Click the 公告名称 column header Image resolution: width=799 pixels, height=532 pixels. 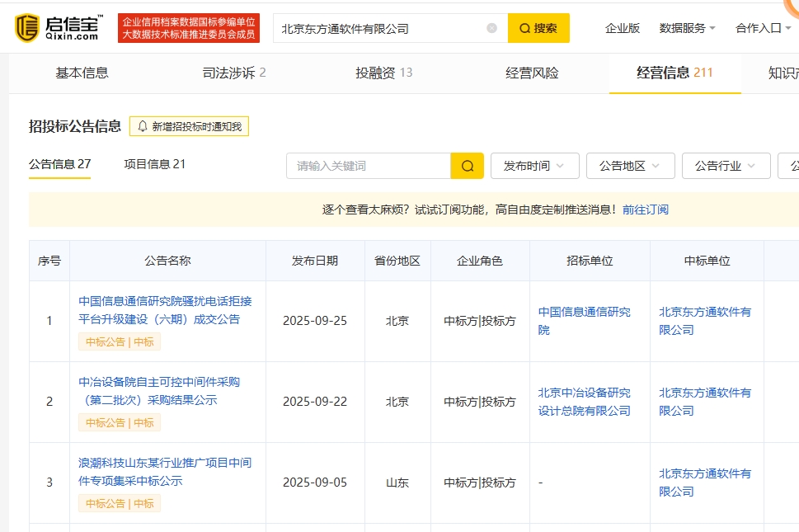167,261
